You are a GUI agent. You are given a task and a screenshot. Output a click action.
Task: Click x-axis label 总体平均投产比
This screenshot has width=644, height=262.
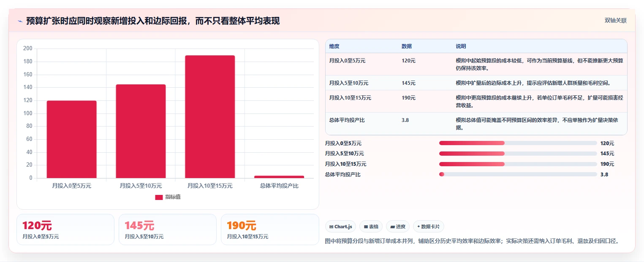(279, 186)
